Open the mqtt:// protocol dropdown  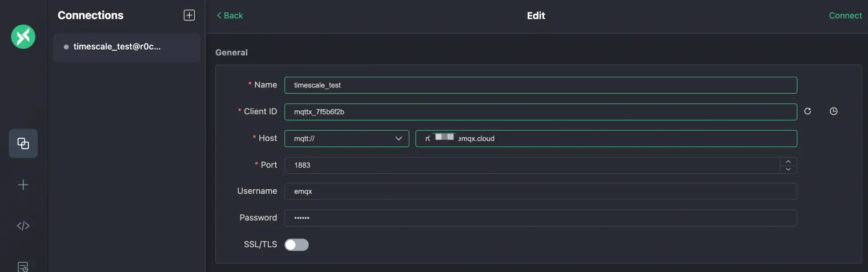pos(347,138)
